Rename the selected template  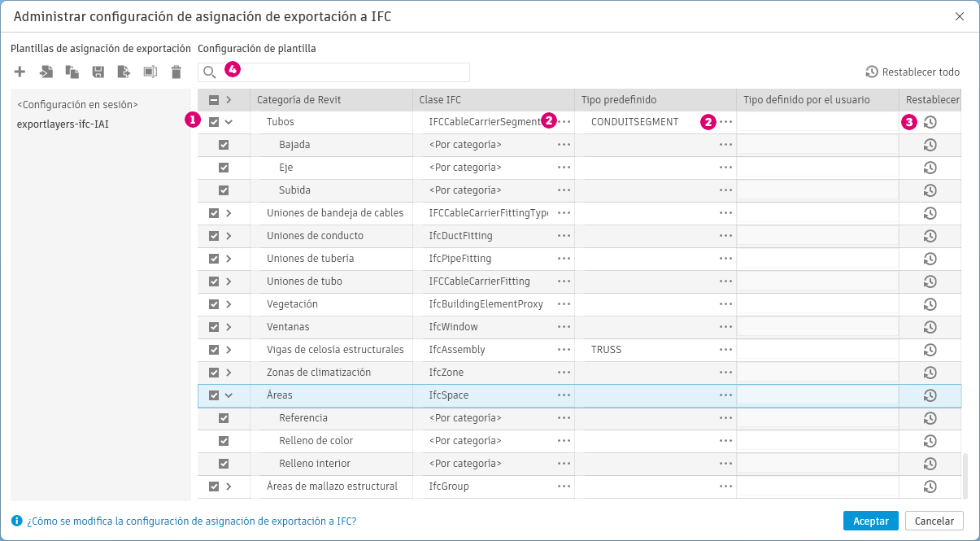click(150, 72)
